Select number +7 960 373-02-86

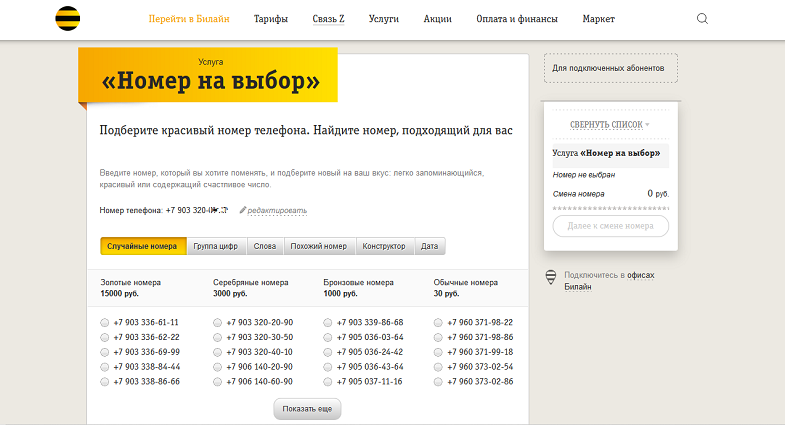[x=438, y=382]
